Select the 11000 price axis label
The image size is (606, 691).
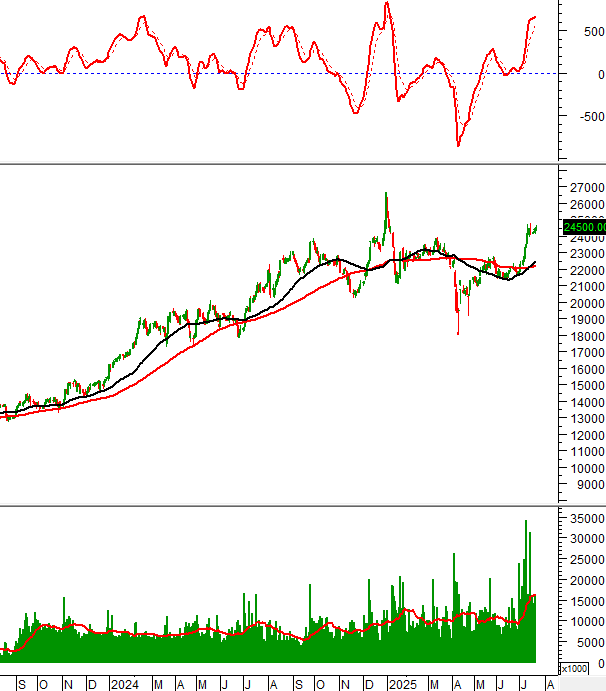pyautogui.click(x=587, y=452)
